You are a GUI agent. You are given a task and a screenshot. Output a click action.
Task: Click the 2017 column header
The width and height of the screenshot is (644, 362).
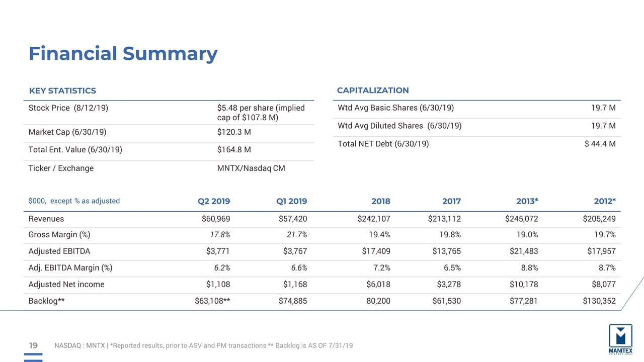(x=451, y=201)
